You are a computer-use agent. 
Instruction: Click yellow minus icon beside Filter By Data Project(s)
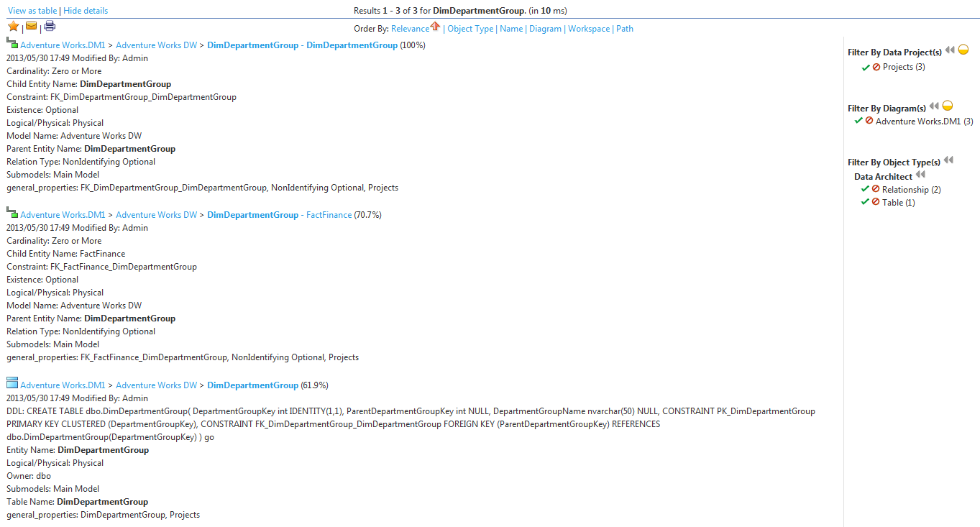(x=963, y=50)
